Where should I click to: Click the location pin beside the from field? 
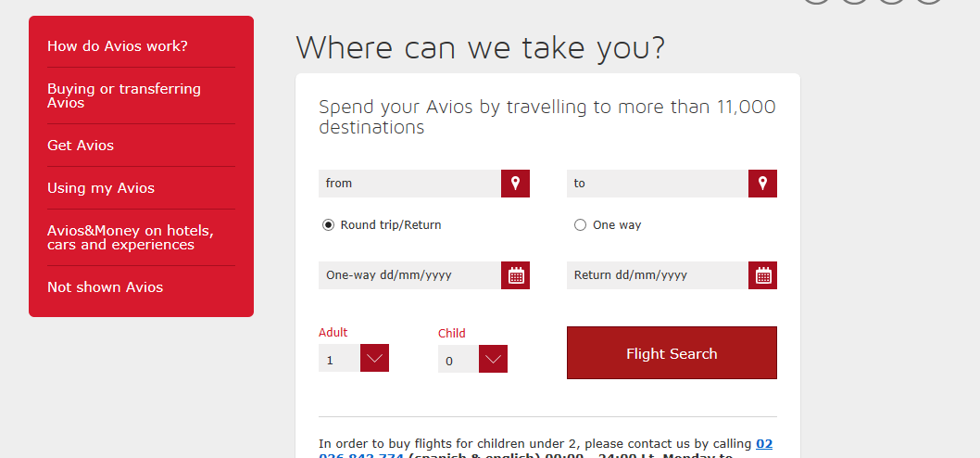coord(515,184)
